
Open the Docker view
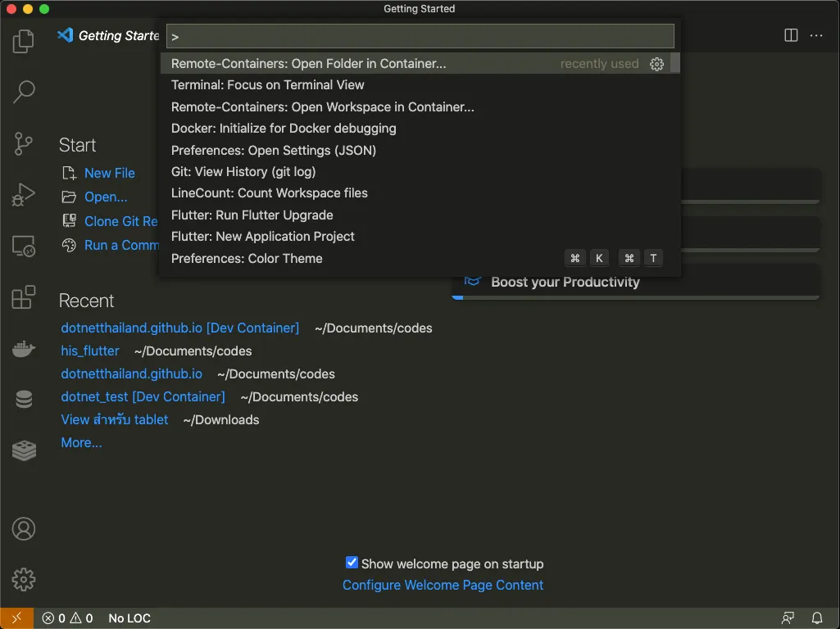pos(23,349)
